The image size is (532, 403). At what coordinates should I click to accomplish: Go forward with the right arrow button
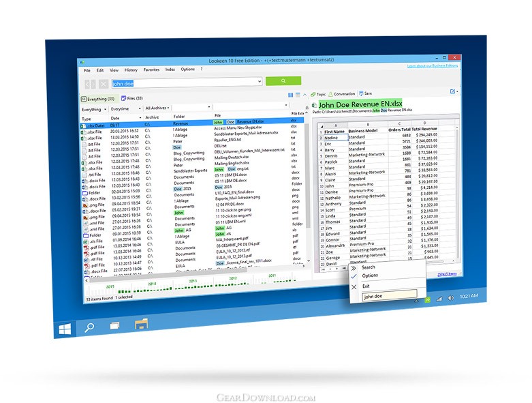pos(93,84)
